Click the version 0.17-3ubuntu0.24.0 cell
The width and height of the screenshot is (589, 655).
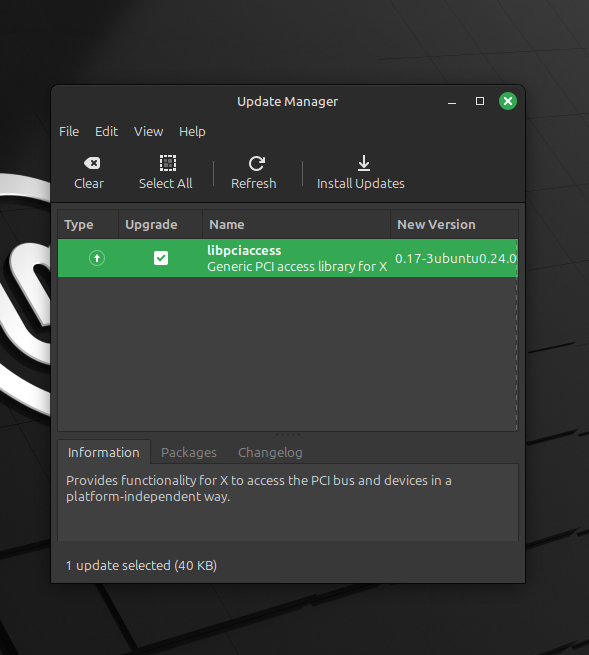point(456,258)
